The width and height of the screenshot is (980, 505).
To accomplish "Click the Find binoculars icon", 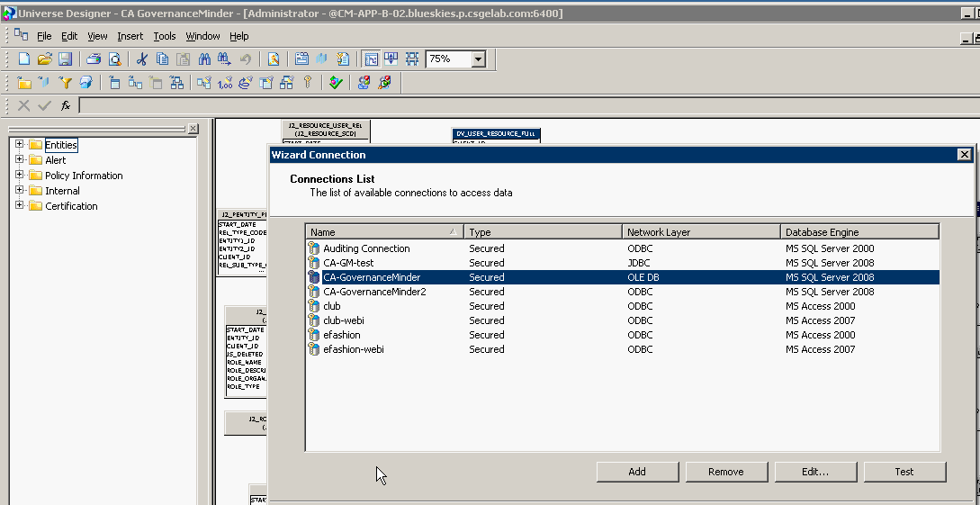I will tap(204, 59).
